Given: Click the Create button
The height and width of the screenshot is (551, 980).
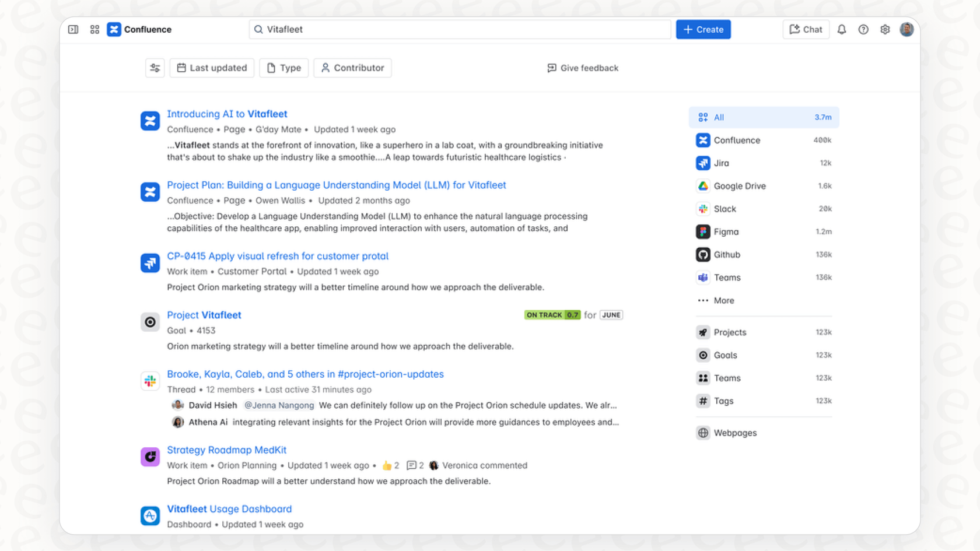Looking at the screenshot, I should (702, 29).
